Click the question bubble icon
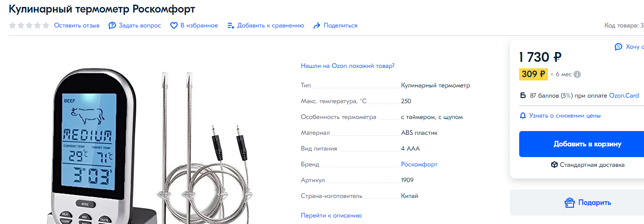Image resolution: width=644 pixels, height=224 pixels. point(112,26)
